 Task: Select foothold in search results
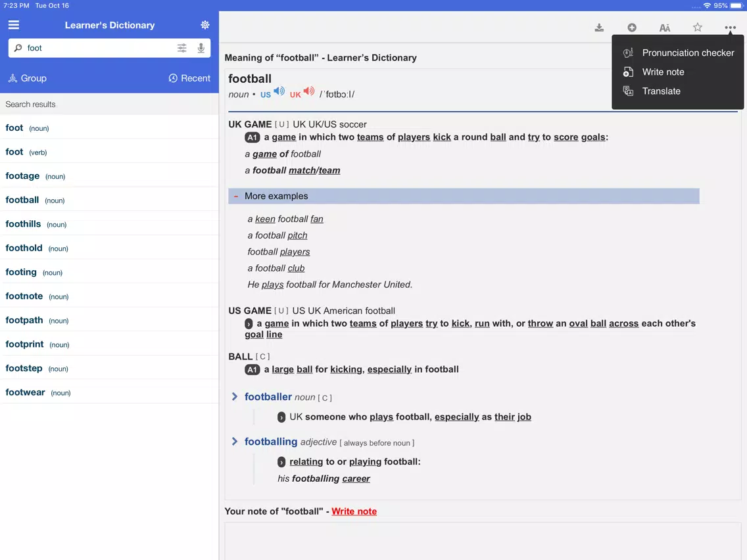[110, 248]
